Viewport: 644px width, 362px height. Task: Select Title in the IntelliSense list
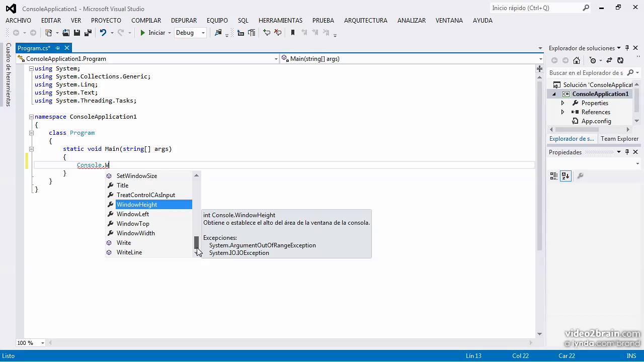click(149, 186)
